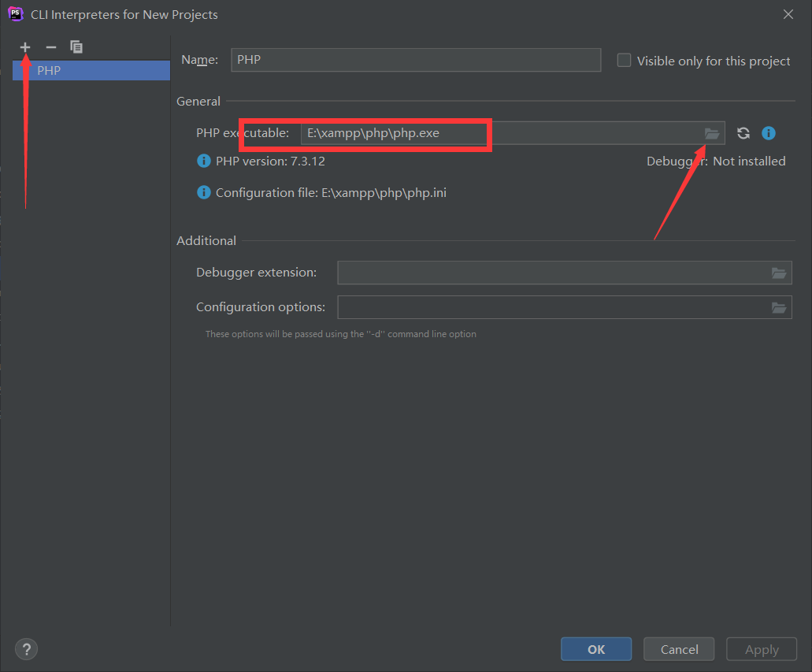812x672 pixels.
Task: Copy the selected interpreter configuration
Action: click(76, 47)
